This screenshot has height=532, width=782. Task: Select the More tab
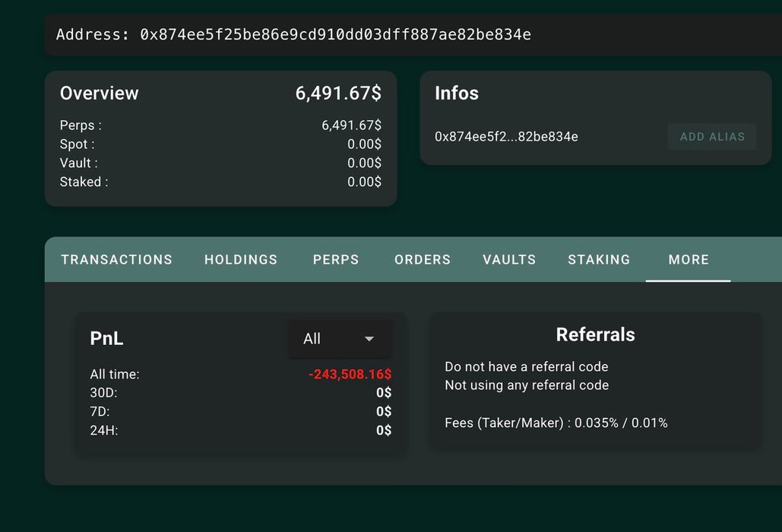[689, 260]
